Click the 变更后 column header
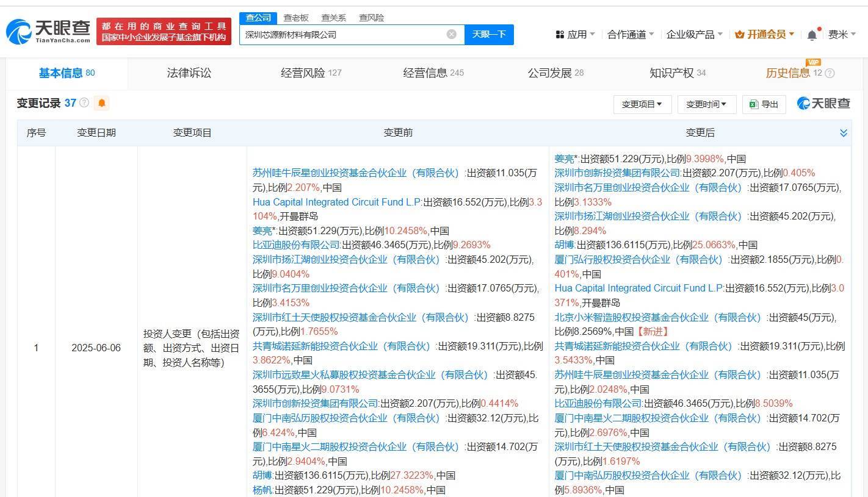This screenshot has width=868, height=497. [x=700, y=132]
